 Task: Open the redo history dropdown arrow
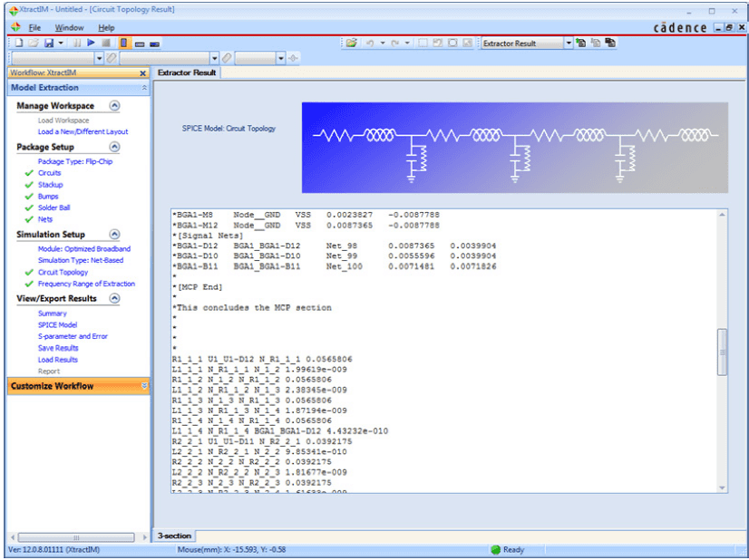point(407,43)
